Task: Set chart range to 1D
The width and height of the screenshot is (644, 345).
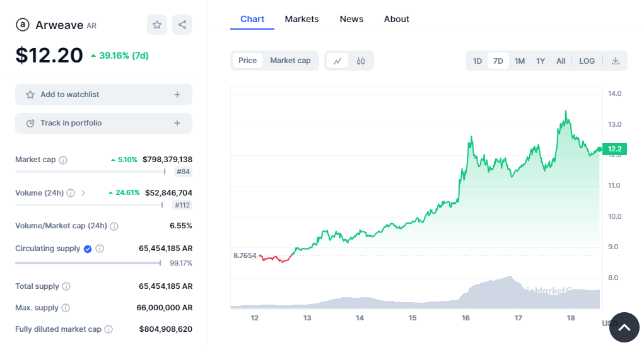Action: tap(477, 61)
